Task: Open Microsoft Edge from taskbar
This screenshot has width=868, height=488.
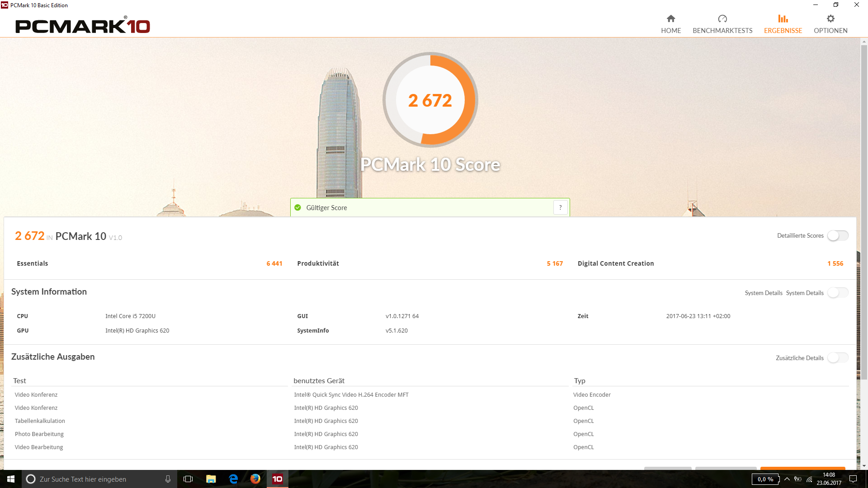Action: [233, 479]
